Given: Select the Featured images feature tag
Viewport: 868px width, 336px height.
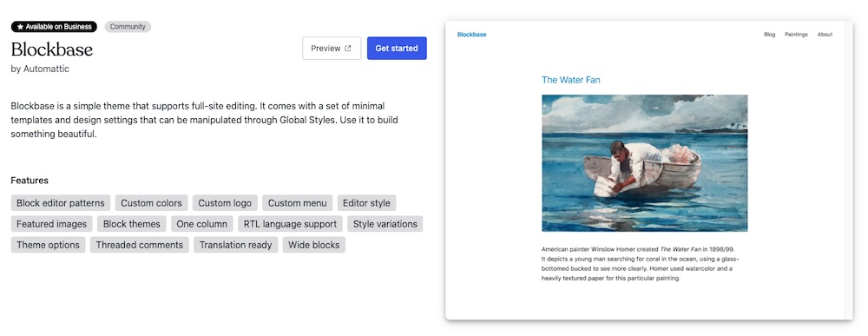Looking at the screenshot, I should (51, 224).
